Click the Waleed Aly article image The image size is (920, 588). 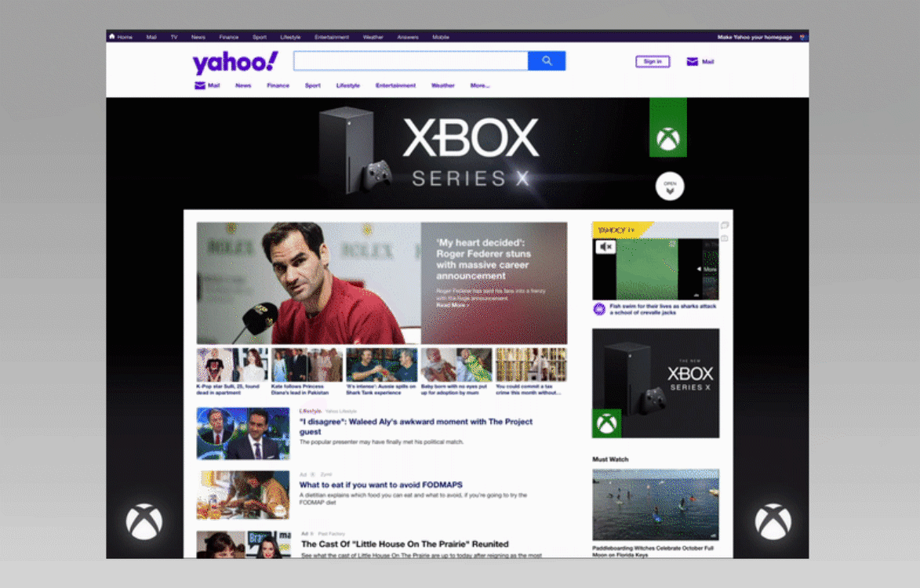pyautogui.click(x=243, y=434)
